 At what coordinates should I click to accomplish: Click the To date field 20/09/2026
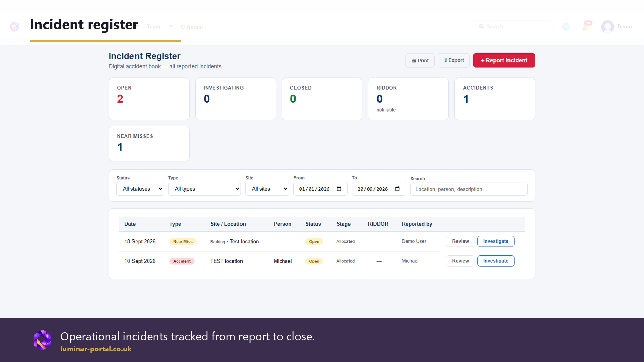379,189
